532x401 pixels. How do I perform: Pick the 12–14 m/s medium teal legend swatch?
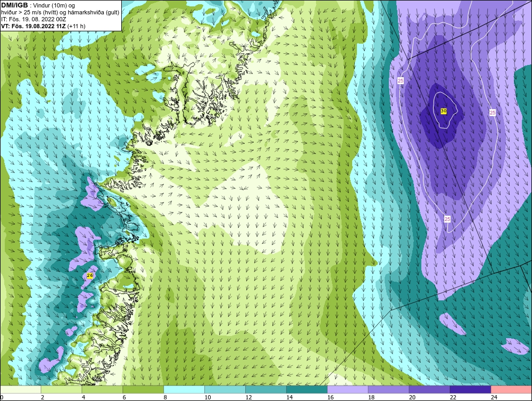[266, 389]
